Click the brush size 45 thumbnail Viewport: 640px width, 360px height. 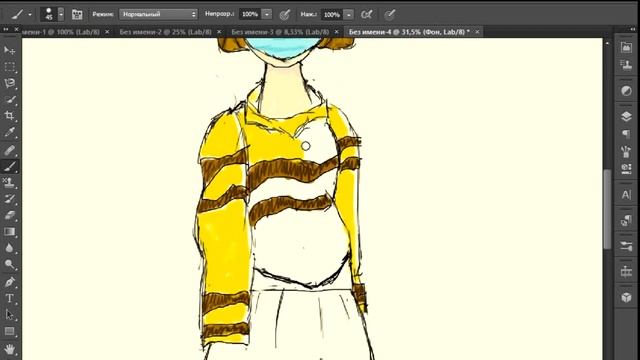(49, 14)
